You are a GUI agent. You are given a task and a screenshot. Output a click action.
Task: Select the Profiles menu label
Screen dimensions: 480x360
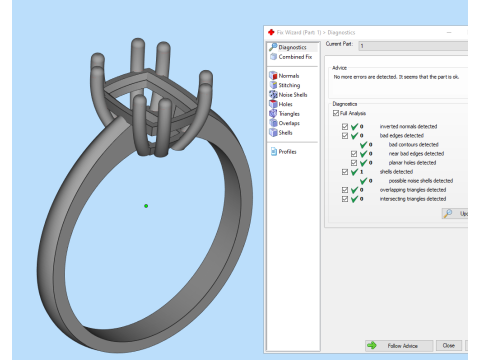[287, 152]
